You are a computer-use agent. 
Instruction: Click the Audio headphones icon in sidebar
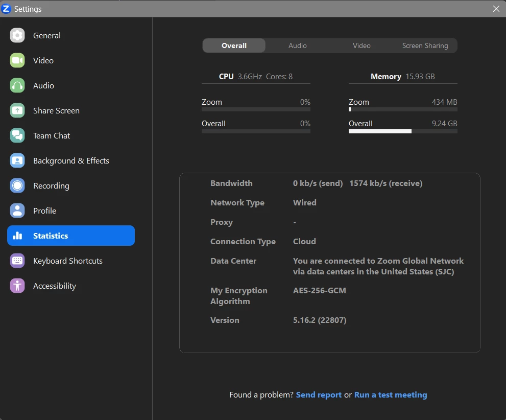click(x=17, y=85)
